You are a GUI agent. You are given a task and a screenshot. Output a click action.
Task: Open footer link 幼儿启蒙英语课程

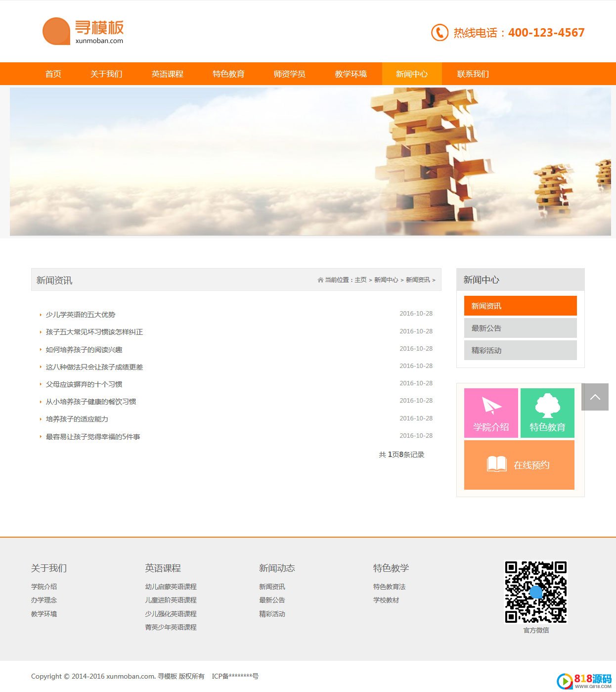coord(171,587)
